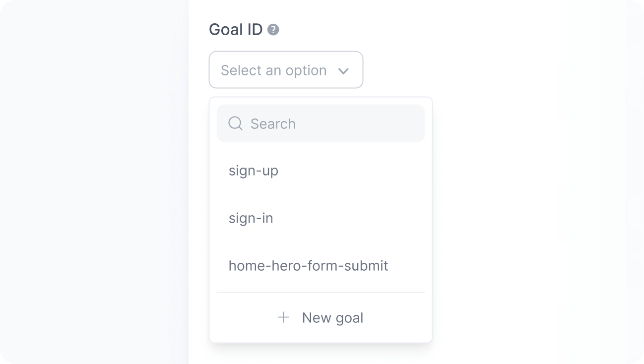Select the sign-up goal option
The image size is (644, 364).
254,171
